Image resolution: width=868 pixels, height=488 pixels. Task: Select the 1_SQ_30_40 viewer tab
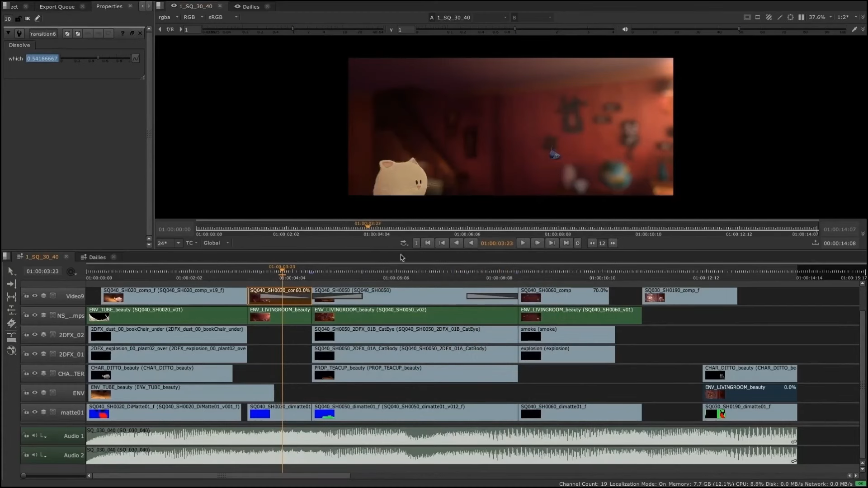pos(196,6)
